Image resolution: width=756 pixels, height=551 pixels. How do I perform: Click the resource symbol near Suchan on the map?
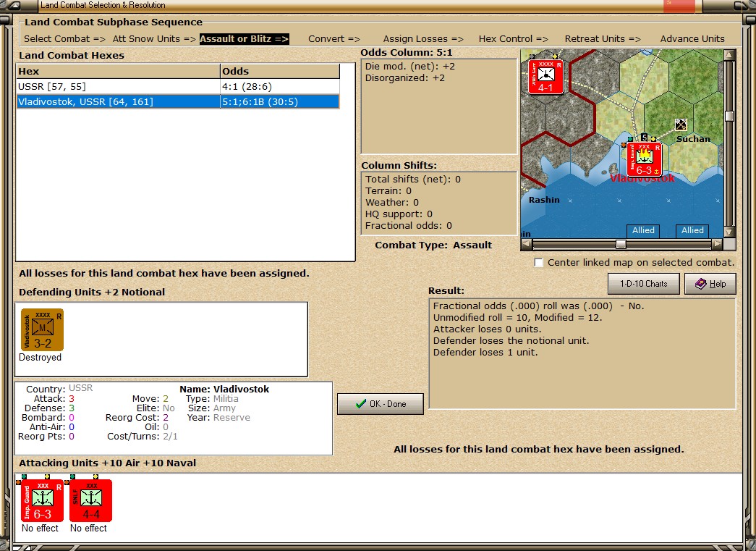(680, 125)
